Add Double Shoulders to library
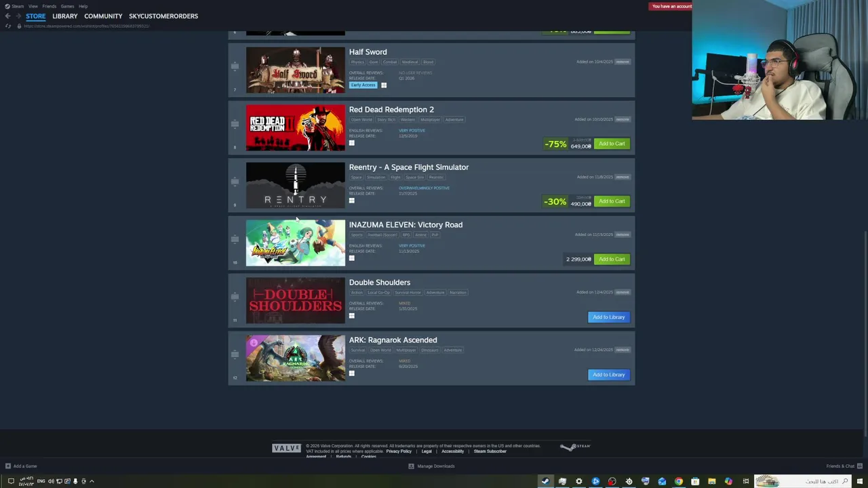The image size is (868, 488). (x=609, y=317)
